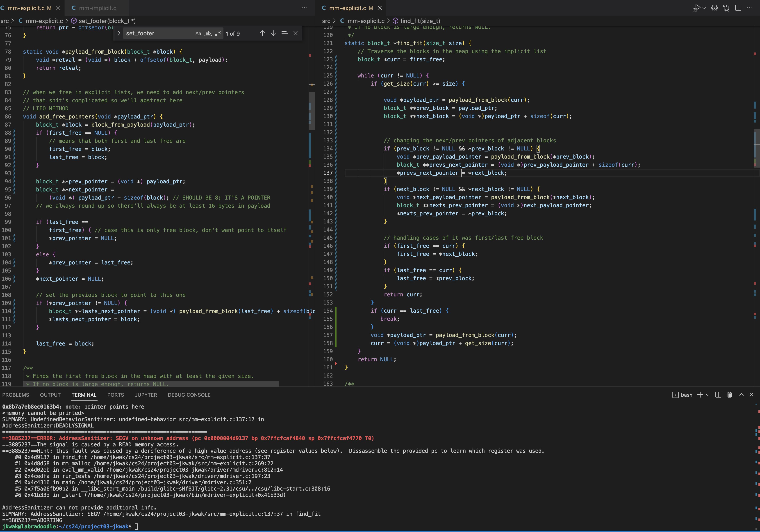Kill terminal with the trash icon
This screenshot has width=760, height=532.
click(x=730, y=395)
